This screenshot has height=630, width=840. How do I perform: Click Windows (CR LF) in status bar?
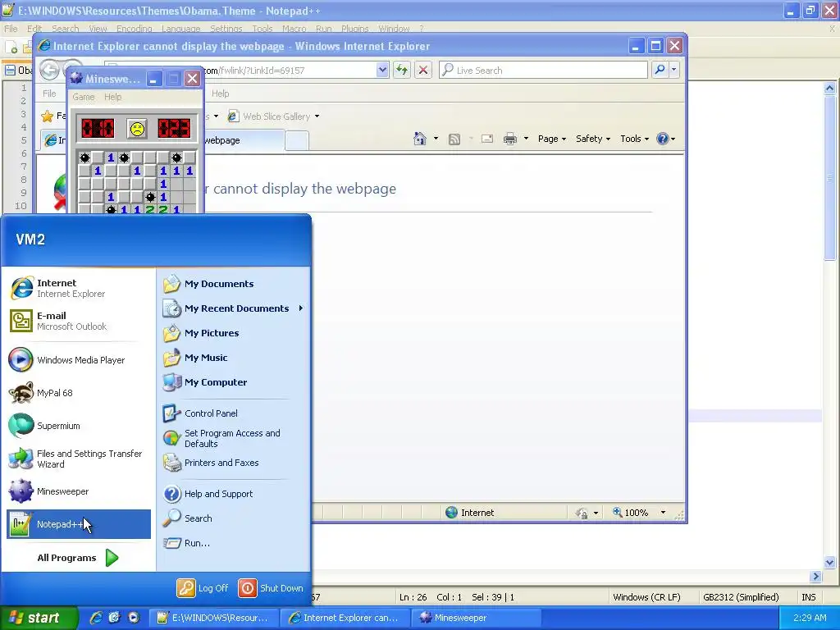coord(646,597)
